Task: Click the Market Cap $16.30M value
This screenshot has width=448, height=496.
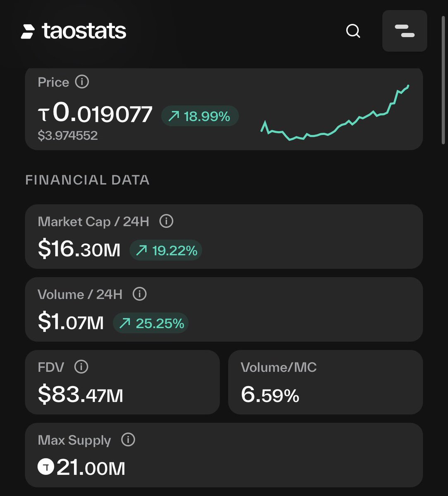Action: 79,250
